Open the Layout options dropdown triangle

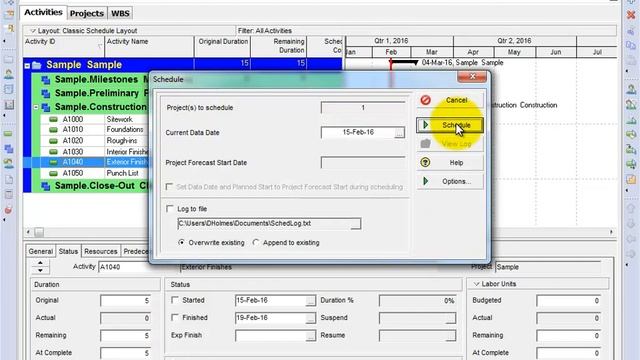point(33,31)
